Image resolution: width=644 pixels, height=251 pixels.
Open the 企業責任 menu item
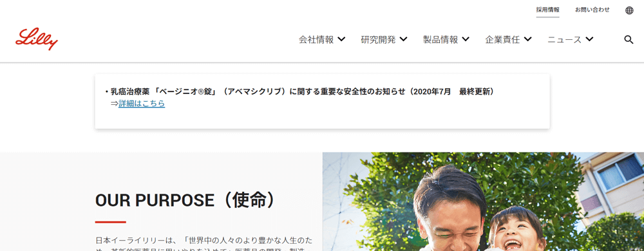coord(503,40)
